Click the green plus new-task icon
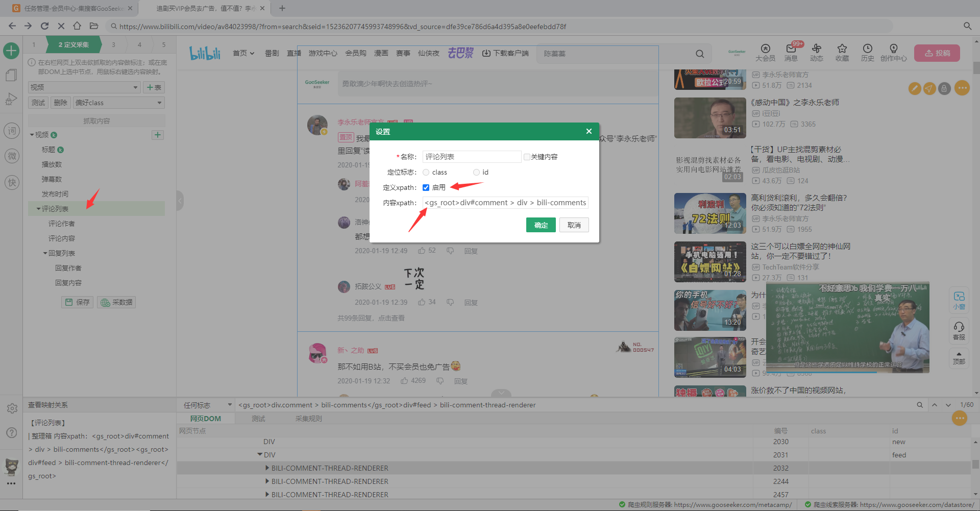980x511 pixels. tap(11, 51)
